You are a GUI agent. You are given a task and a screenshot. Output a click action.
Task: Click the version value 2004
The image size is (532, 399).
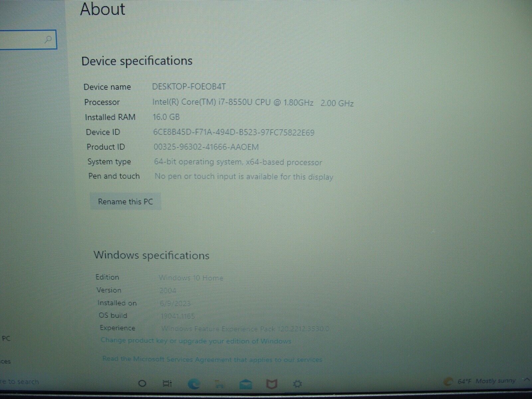168,290
